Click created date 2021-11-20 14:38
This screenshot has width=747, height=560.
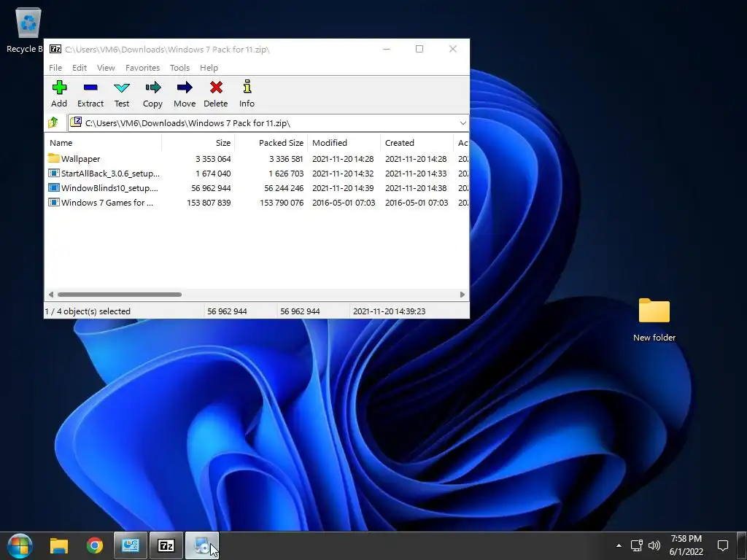pyautogui.click(x=416, y=188)
